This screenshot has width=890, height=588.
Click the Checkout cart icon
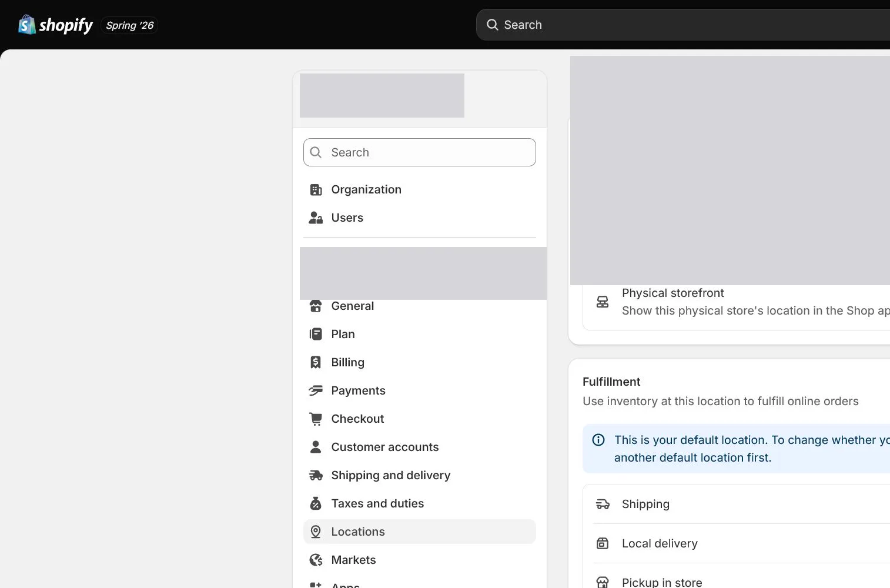pos(316,419)
